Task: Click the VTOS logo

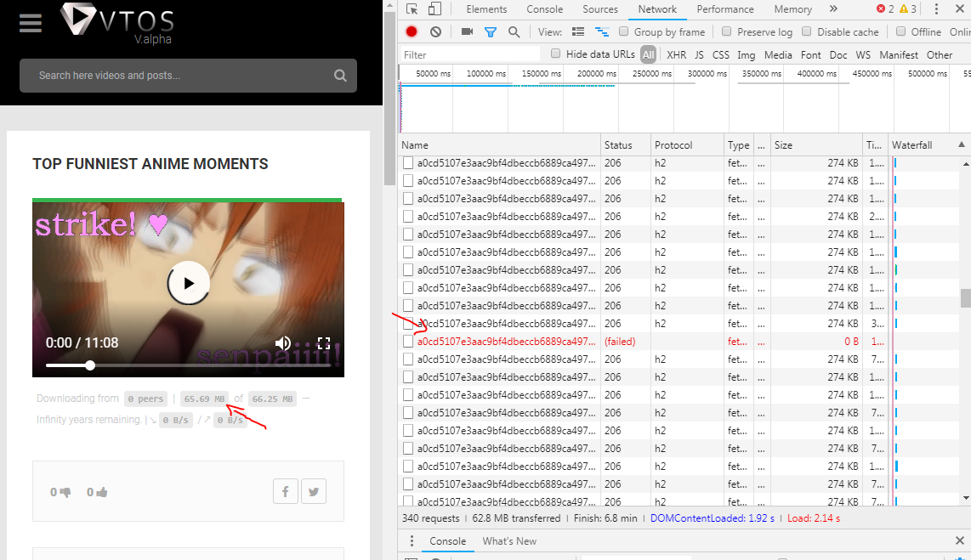Action: (x=117, y=24)
